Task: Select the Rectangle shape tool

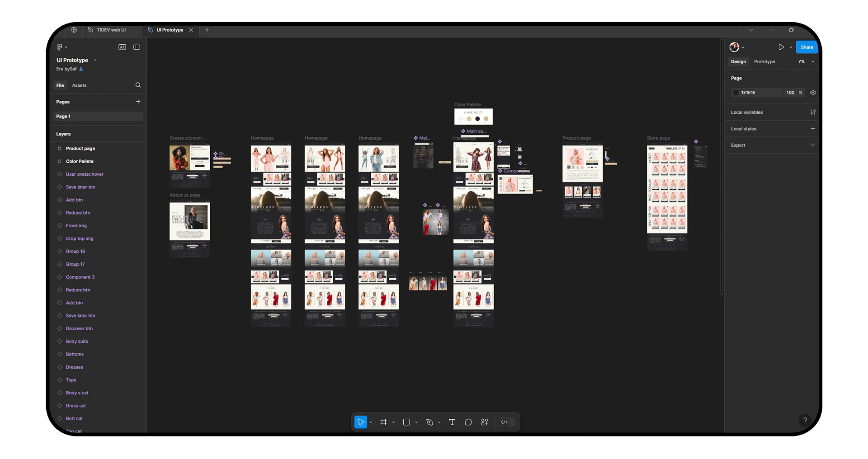Action: (x=406, y=422)
